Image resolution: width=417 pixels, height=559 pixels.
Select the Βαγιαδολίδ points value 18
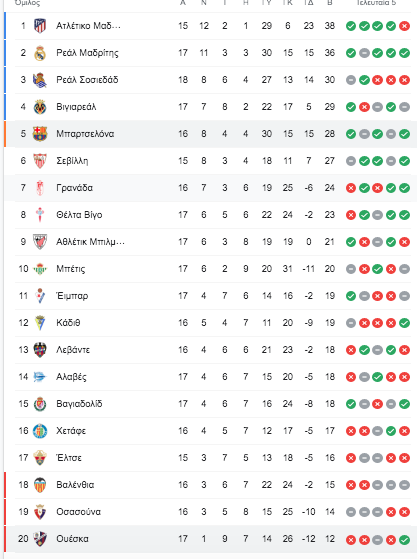(330, 404)
